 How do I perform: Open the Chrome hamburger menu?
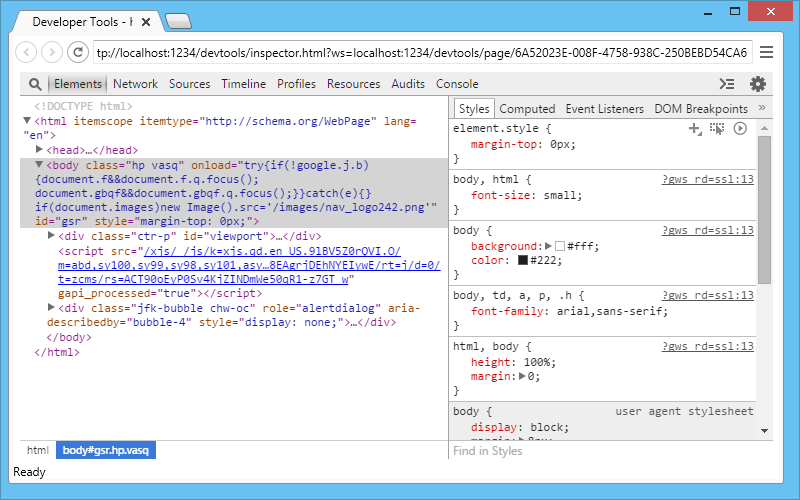(x=766, y=52)
